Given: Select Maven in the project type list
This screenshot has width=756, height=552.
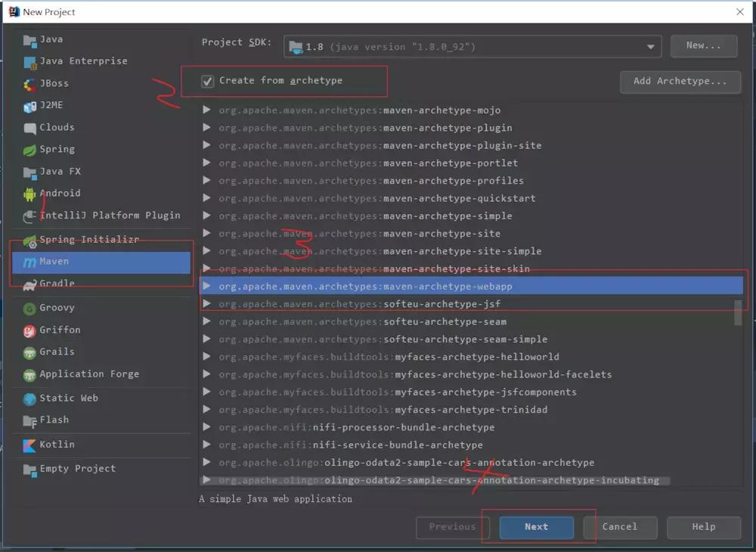Looking at the screenshot, I should click(x=101, y=262).
